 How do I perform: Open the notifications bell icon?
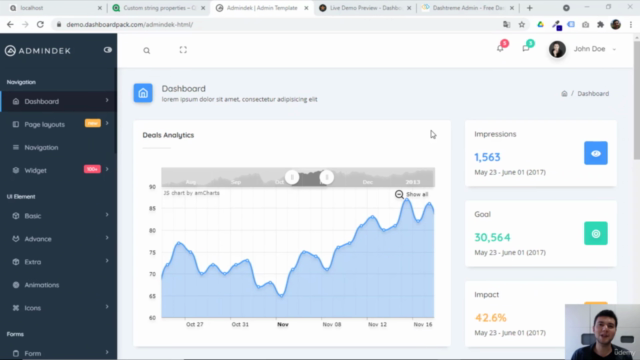point(500,49)
